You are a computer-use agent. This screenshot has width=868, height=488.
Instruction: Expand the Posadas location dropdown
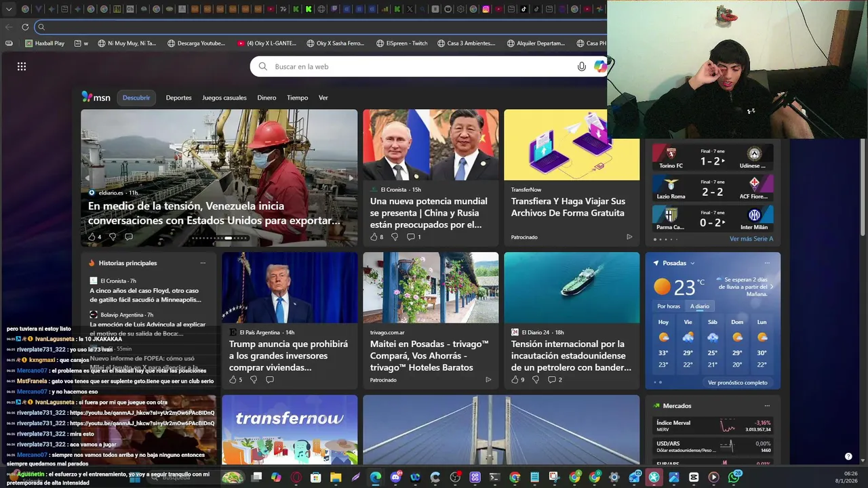tap(692, 263)
